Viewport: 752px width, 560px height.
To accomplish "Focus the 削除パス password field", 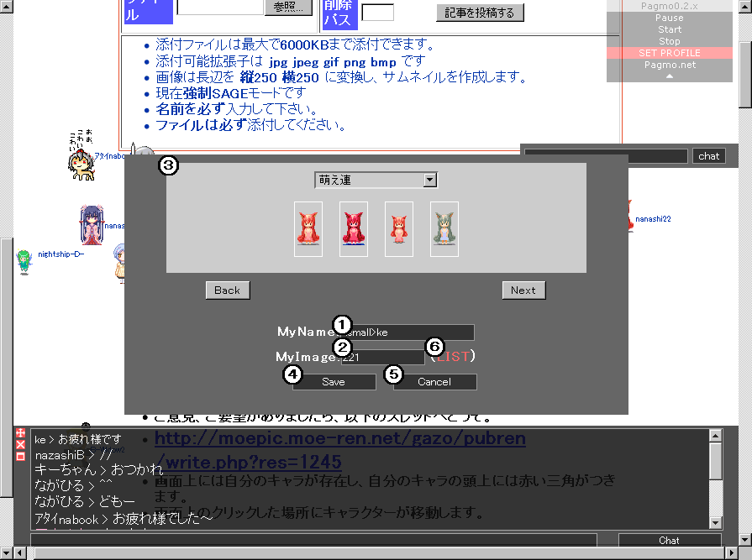I will (378, 13).
